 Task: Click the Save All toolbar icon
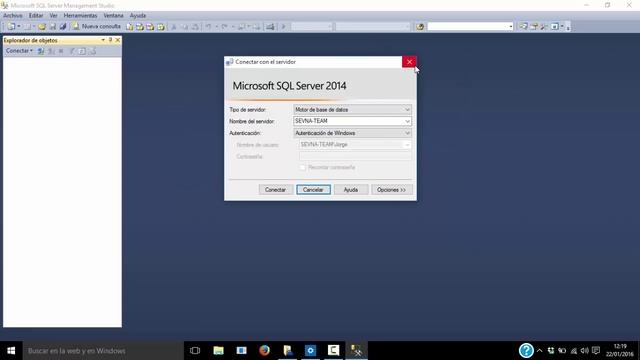point(63,27)
